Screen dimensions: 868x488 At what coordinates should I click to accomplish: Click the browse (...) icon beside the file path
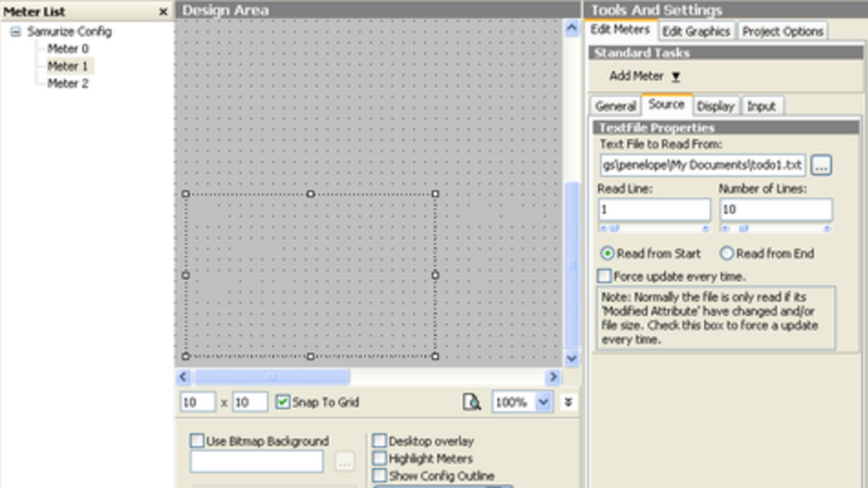click(821, 165)
